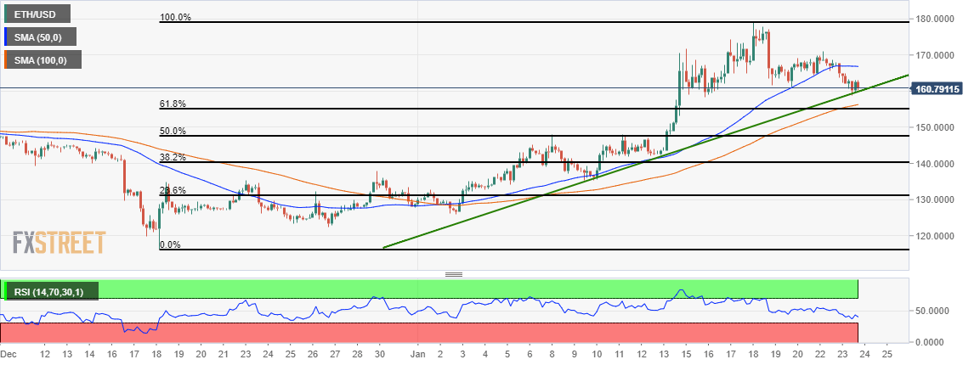Select the 0.0% Fibonacci level label
The image size is (980, 365).
point(171,245)
